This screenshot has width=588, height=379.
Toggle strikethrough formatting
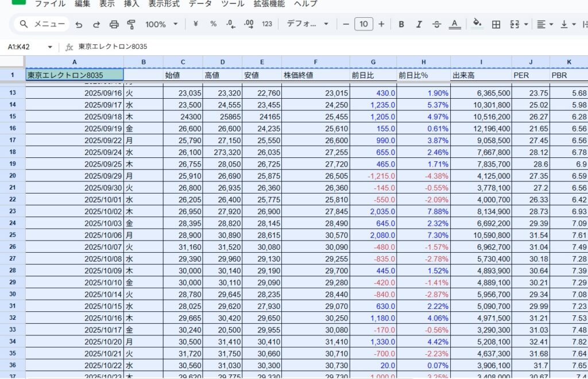(436, 24)
